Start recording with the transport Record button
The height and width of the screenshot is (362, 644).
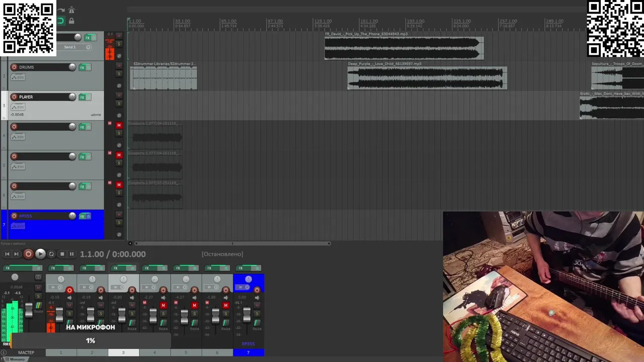[x=28, y=254]
